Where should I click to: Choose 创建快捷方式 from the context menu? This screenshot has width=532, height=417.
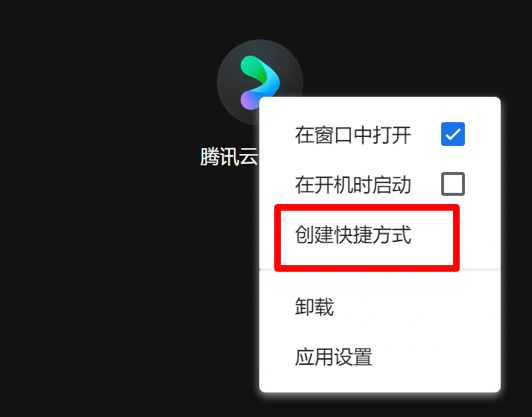[353, 235]
